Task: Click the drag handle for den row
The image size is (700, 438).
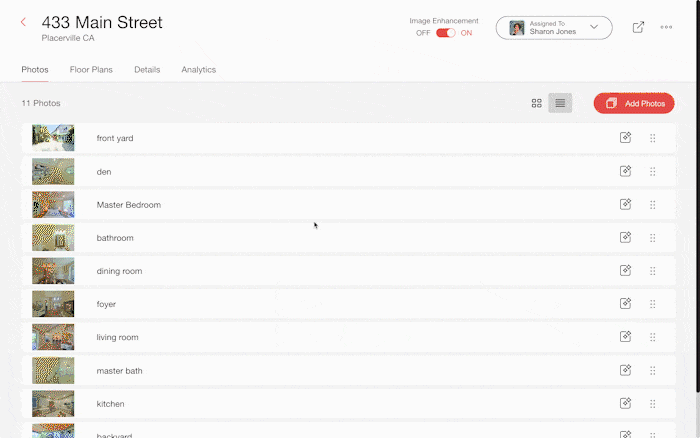Action: point(653,171)
